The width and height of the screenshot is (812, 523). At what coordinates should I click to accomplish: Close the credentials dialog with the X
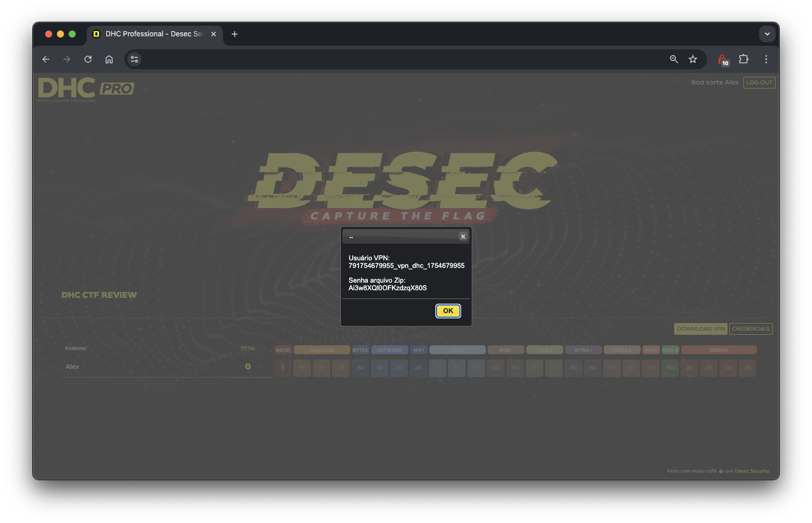(x=463, y=236)
